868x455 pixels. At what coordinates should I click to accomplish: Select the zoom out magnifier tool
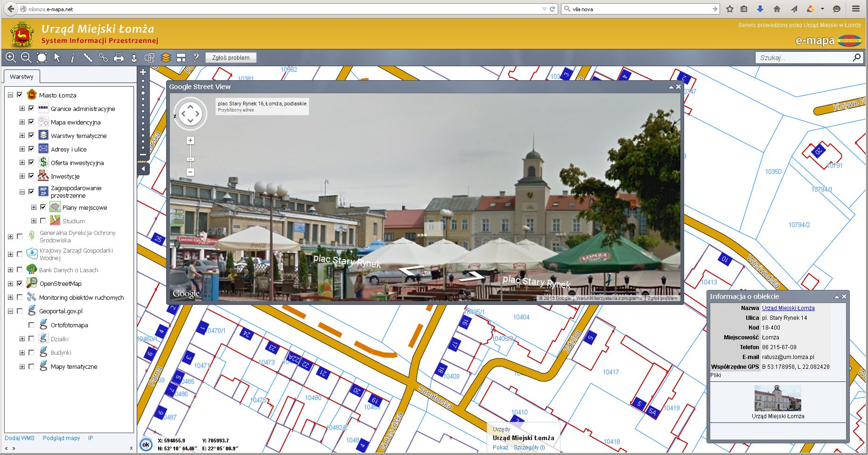26,57
